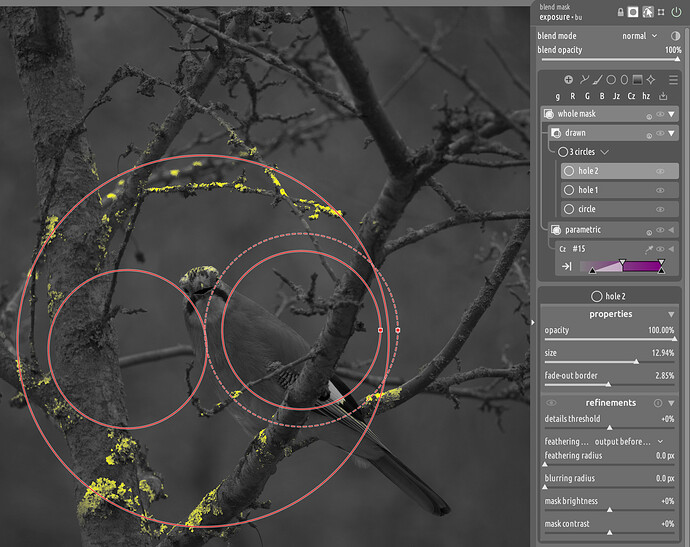690x547 pixels.
Task: Click the red handle on hole 2 circle edge
Action: [x=381, y=330]
